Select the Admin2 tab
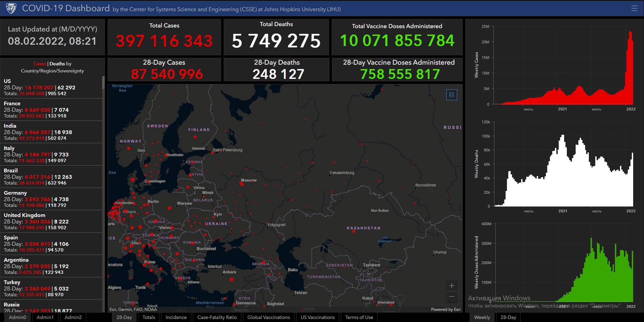 73,317
